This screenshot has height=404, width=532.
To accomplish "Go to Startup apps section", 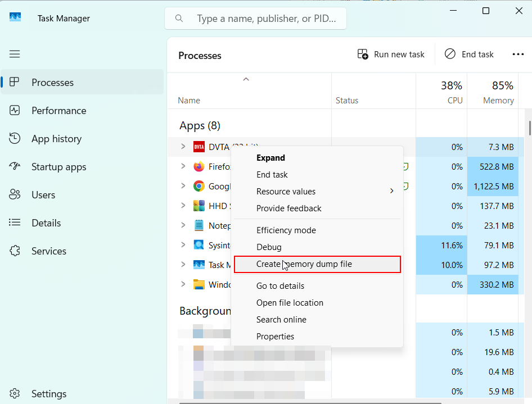I will point(58,167).
